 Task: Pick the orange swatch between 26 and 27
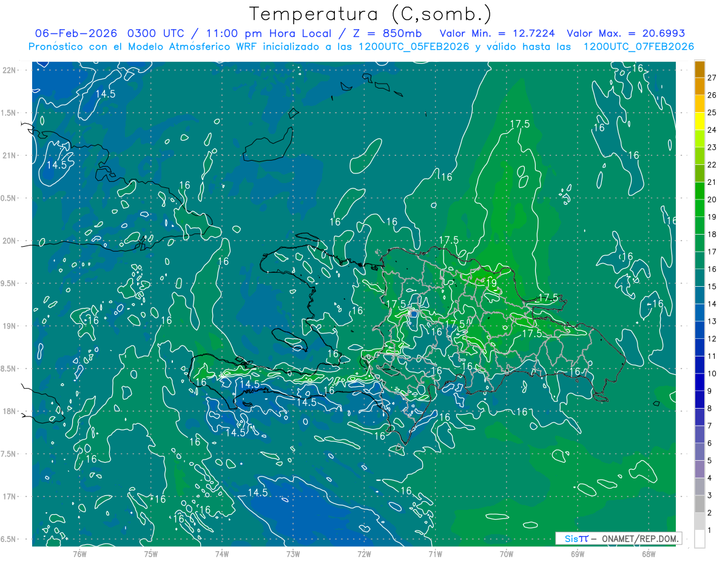(x=699, y=87)
